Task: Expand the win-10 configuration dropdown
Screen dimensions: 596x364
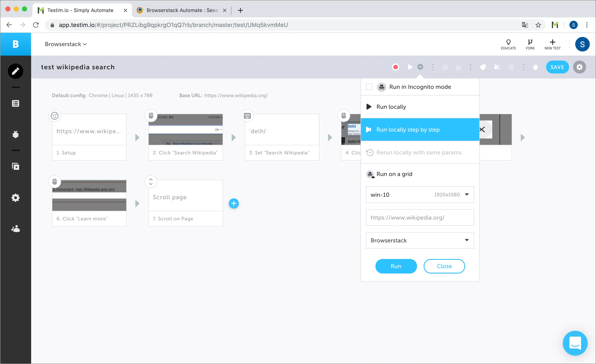Action: 420,195
